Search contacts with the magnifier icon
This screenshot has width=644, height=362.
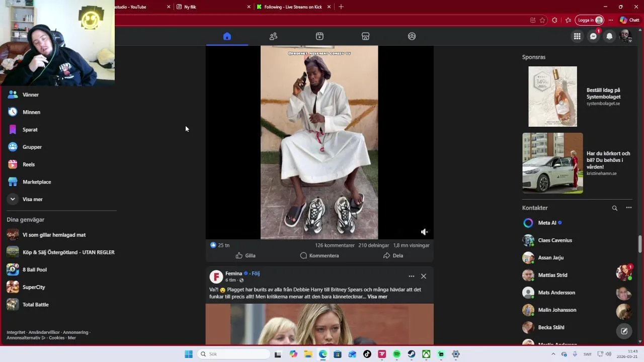click(614, 208)
